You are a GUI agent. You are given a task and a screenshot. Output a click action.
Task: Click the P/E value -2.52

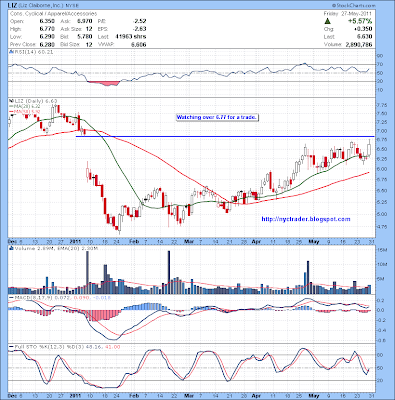(138, 21)
